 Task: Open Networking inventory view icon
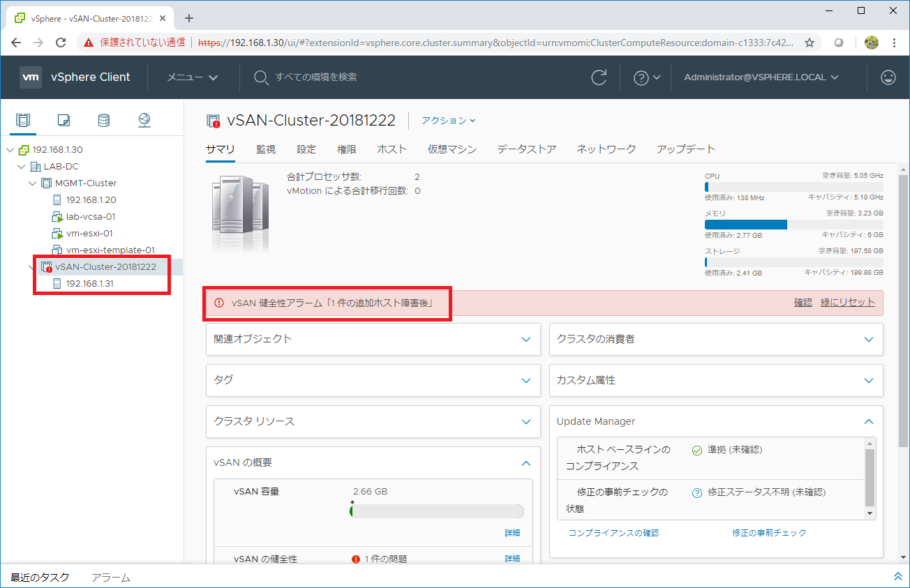point(144,121)
